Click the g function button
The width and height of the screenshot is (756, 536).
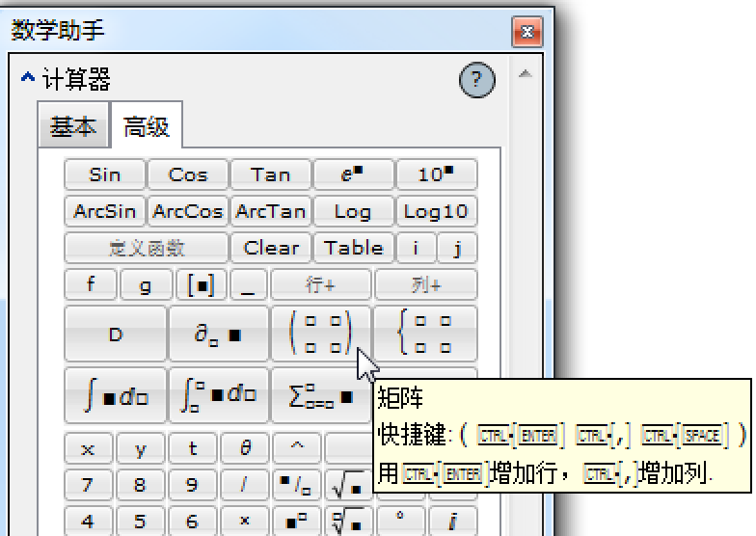pos(146,285)
